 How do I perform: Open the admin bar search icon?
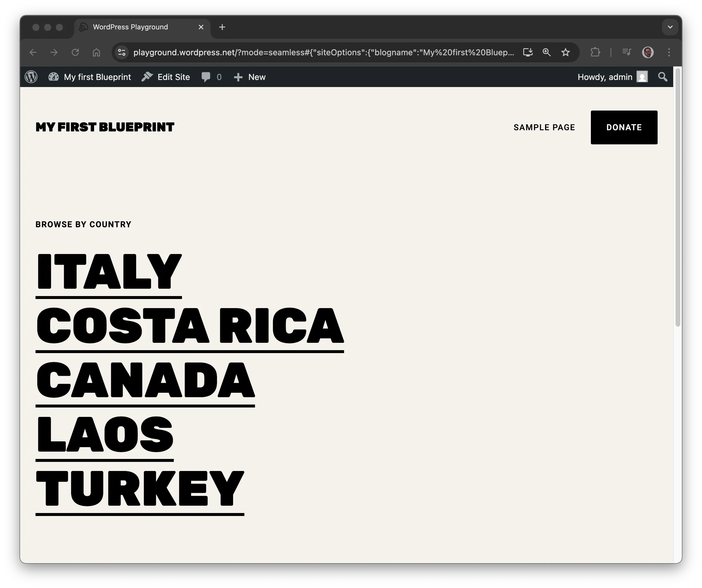tap(663, 76)
